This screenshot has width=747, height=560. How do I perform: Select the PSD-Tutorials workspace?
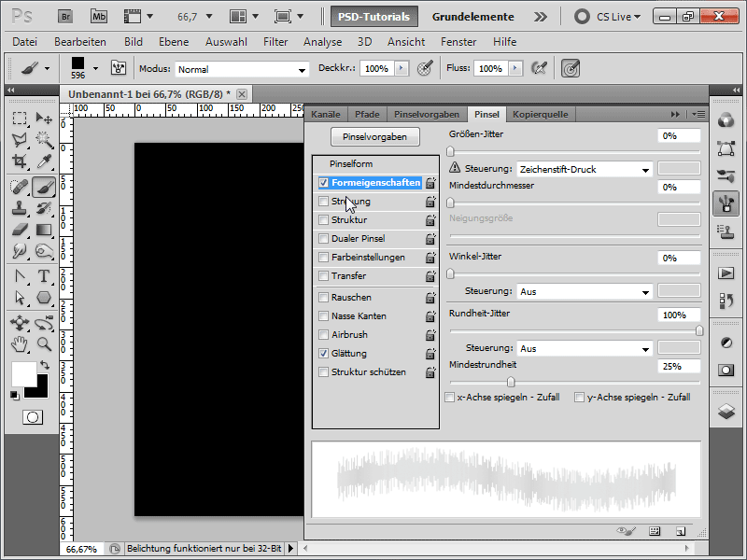[374, 17]
